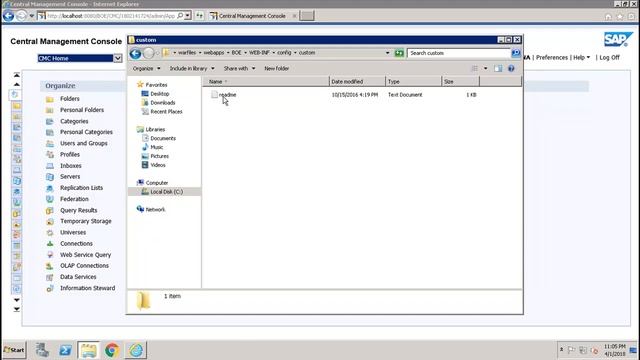
Task: Click the Connections icon in CMC
Action: 50,244
